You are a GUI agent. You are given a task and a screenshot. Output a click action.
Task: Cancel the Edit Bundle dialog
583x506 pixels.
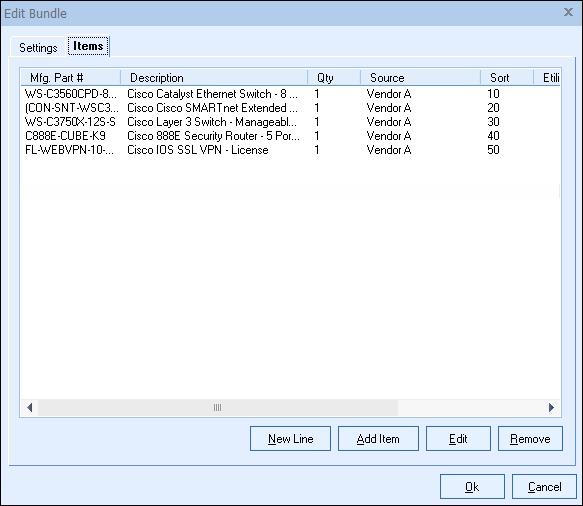pyautogui.click(x=544, y=486)
